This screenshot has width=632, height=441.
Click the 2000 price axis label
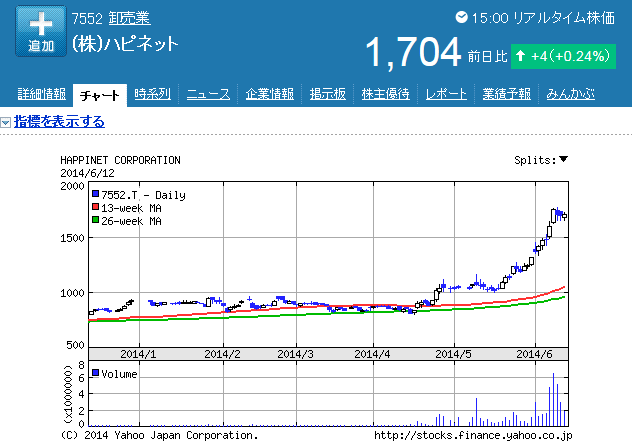click(x=73, y=186)
